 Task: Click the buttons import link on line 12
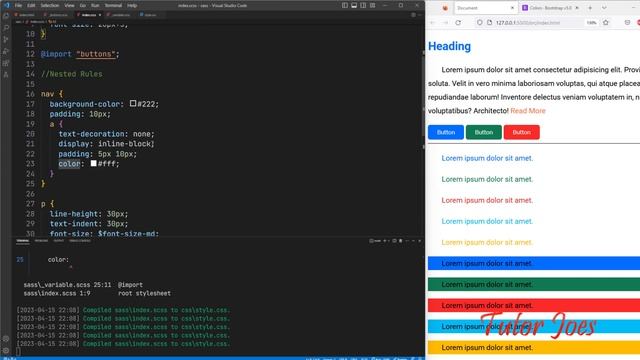coord(96,54)
